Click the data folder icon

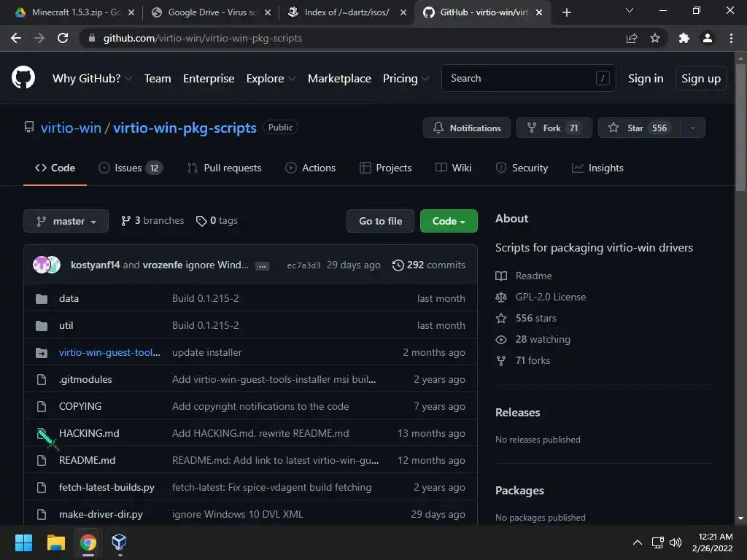(x=42, y=298)
